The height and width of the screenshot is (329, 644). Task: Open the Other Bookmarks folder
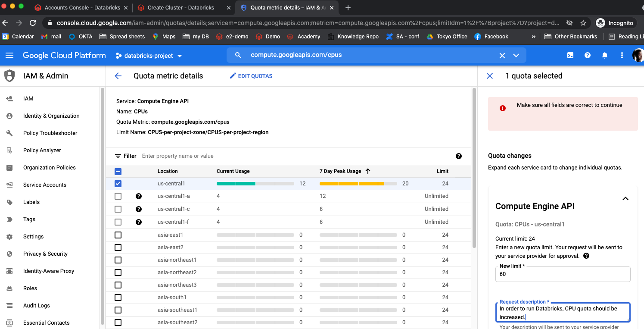coord(571,37)
